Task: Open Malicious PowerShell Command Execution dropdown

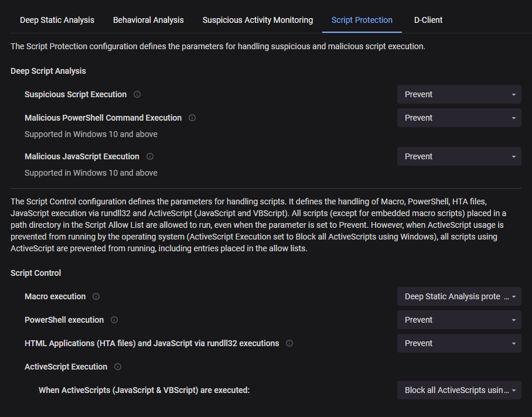Action: pyautogui.click(x=459, y=118)
